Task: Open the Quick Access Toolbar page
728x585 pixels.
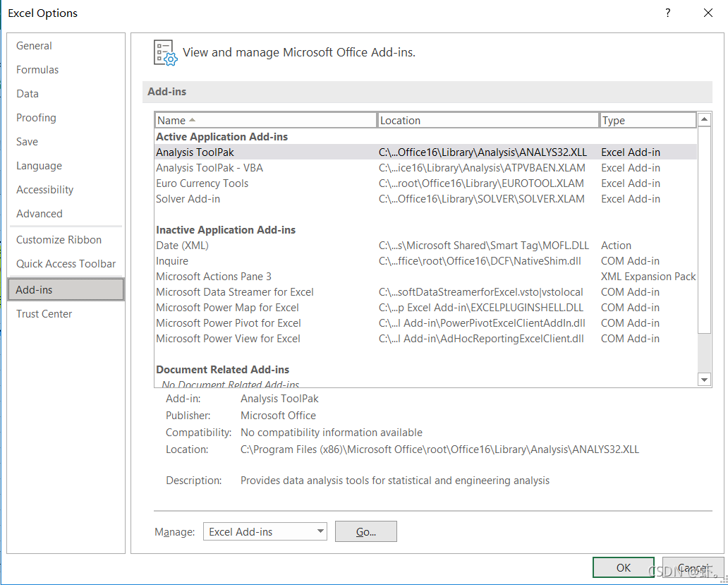Action: pyautogui.click(x=66, y=263)
